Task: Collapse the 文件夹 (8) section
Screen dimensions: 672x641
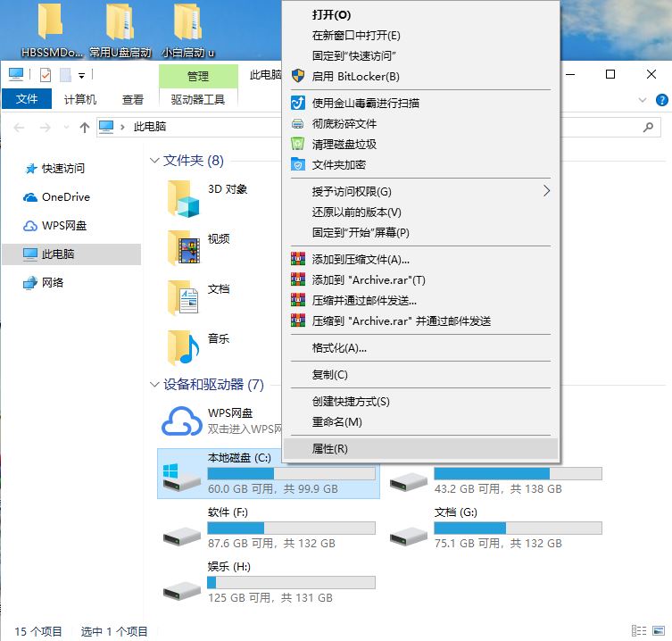Action: point(153,161)
